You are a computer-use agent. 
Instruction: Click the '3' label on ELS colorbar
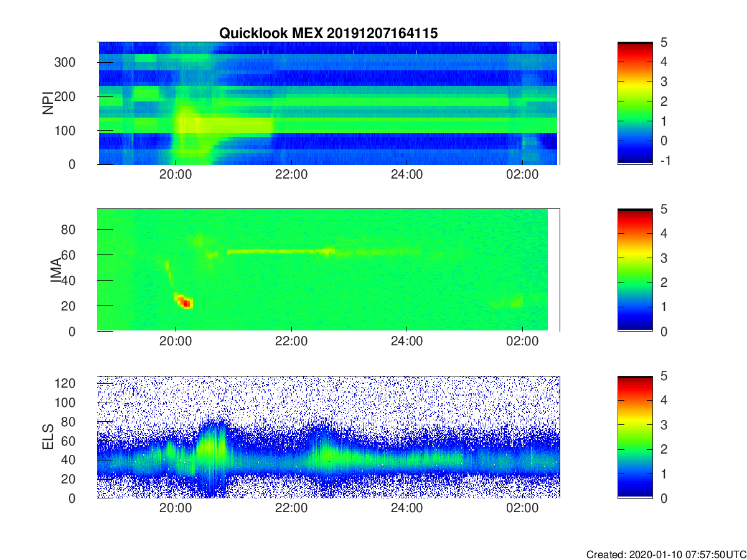click(664, 425)
